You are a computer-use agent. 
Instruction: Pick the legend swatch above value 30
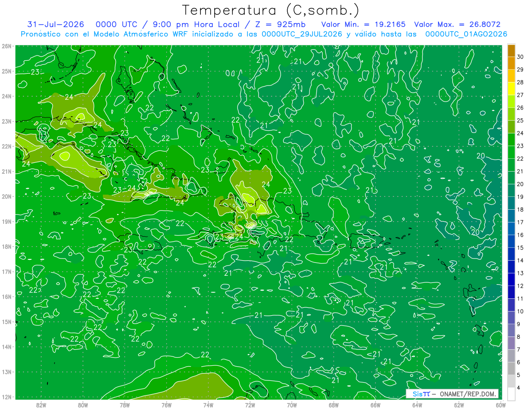511,51
